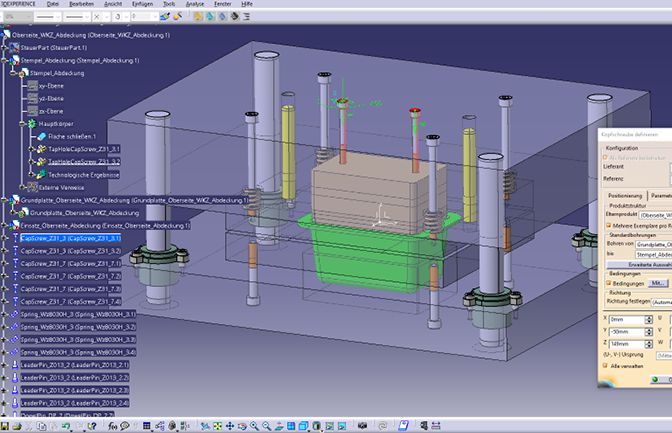Toggle the Alle verwalten checkbox
Viewport: 672px width, 433px height.
(606, 366)
